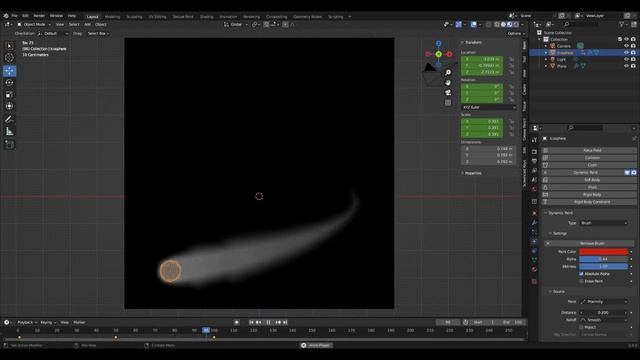This screenshot has height=360, width=640.
Task: Hide the Icosphere in viewport via eye
Action: pyautogui.click(x=626, y=53)
